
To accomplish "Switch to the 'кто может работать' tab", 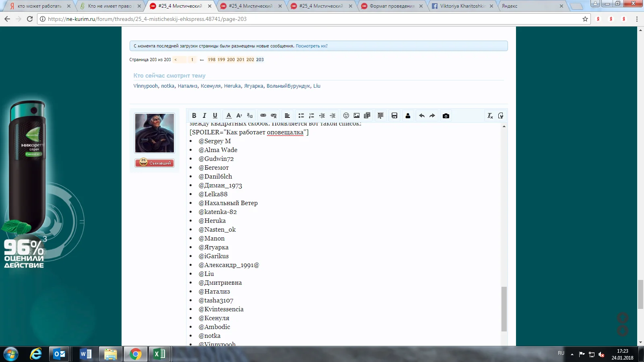I will pyautogui.click(x=40, y=6).
